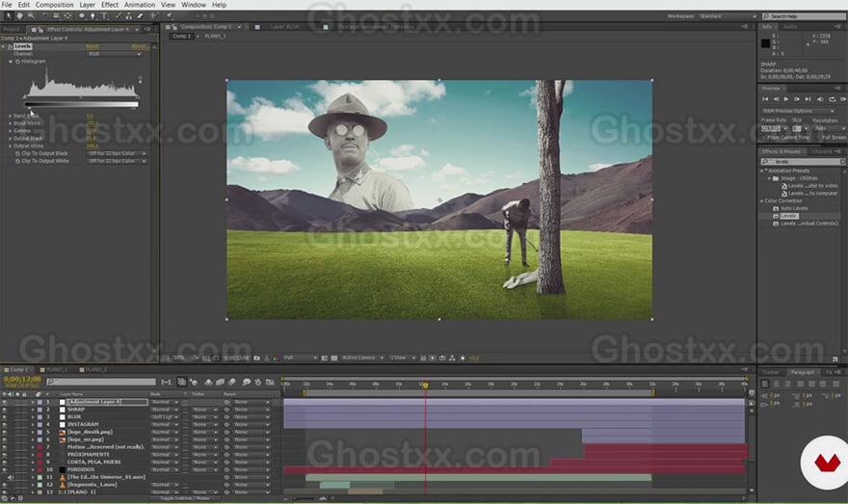Click the Take Snapshot camera icon in viewer
This screenshot has width=848, height=504.
tap(256, 358)
